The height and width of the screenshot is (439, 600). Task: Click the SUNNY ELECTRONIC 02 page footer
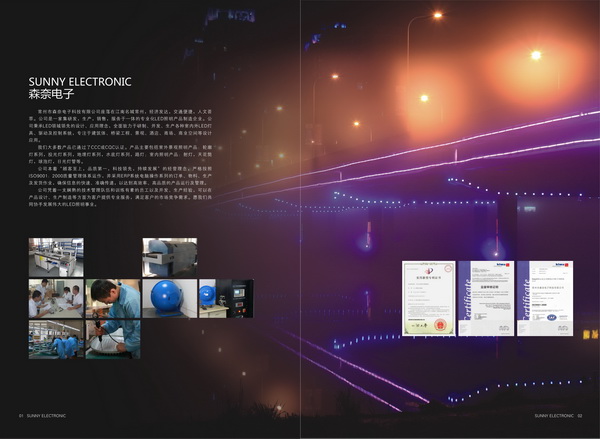pos(558,416)
